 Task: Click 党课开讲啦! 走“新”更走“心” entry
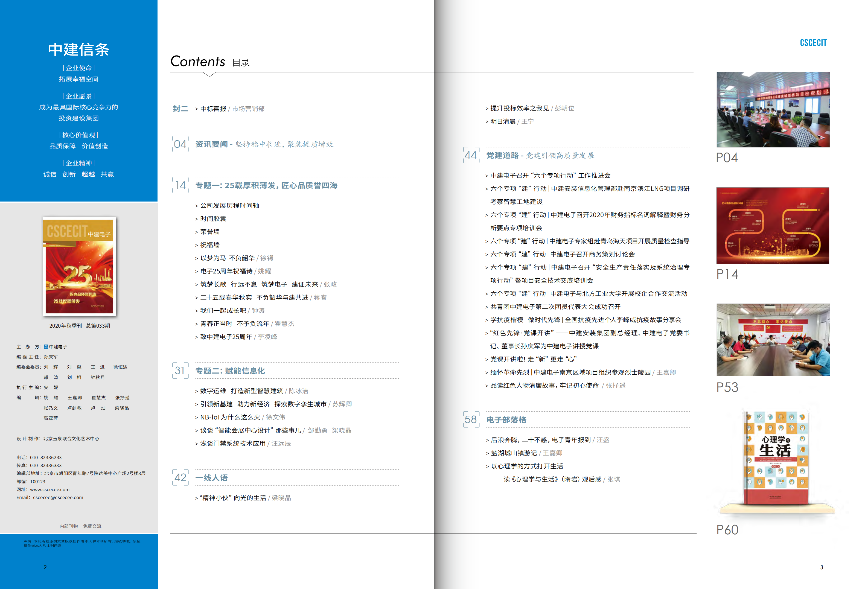pos(531,359)
